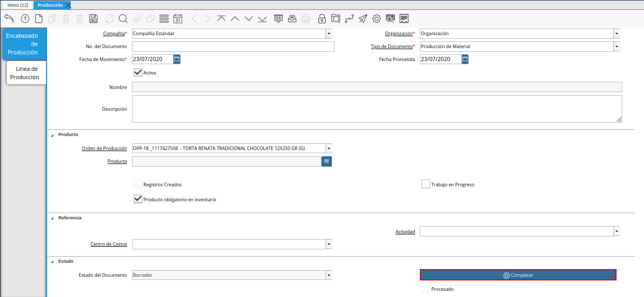
Task: Click the paper plane request icon
Action: (x=363, y=19)
